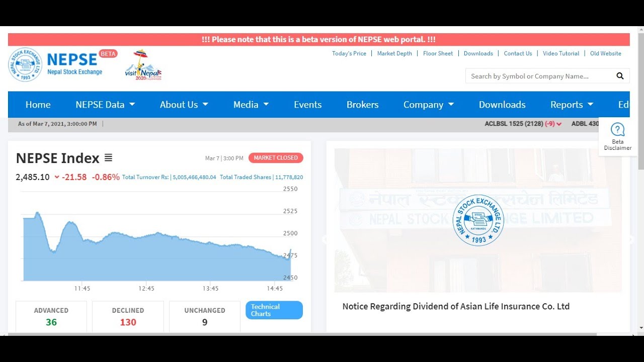Image resolution: width=644 pixels, height=362 pixels.
Task: Click the Beta Disclaimer question mark icon
Action: (617, 129)
